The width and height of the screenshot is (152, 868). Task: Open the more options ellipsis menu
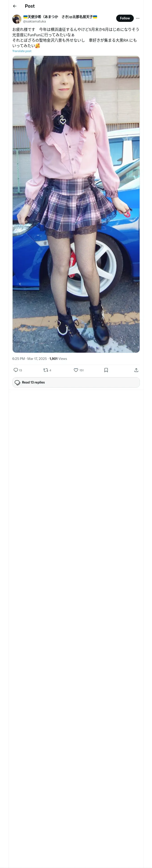[x=138, y=18]
